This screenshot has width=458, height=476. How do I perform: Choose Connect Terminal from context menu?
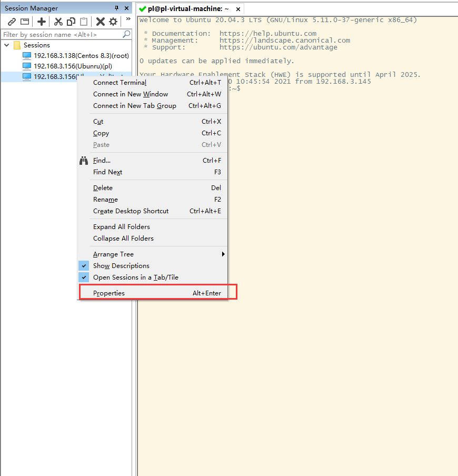point(152,83)
